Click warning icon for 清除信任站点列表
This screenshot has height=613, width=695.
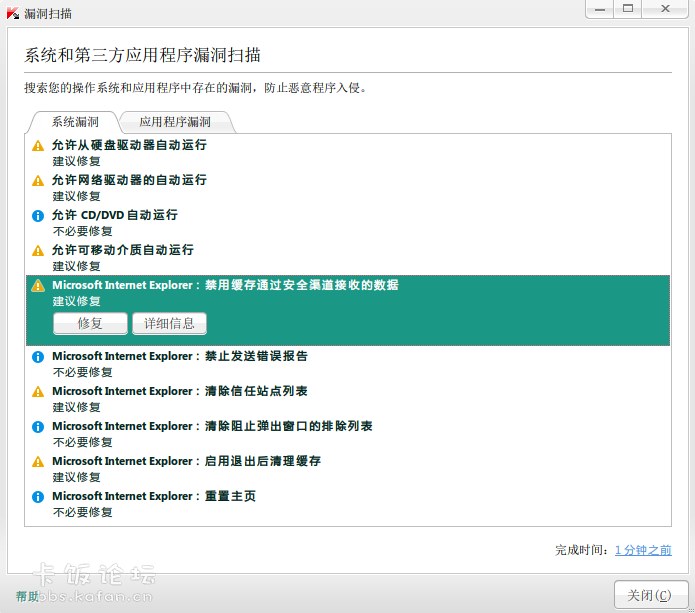click(38, 391)
